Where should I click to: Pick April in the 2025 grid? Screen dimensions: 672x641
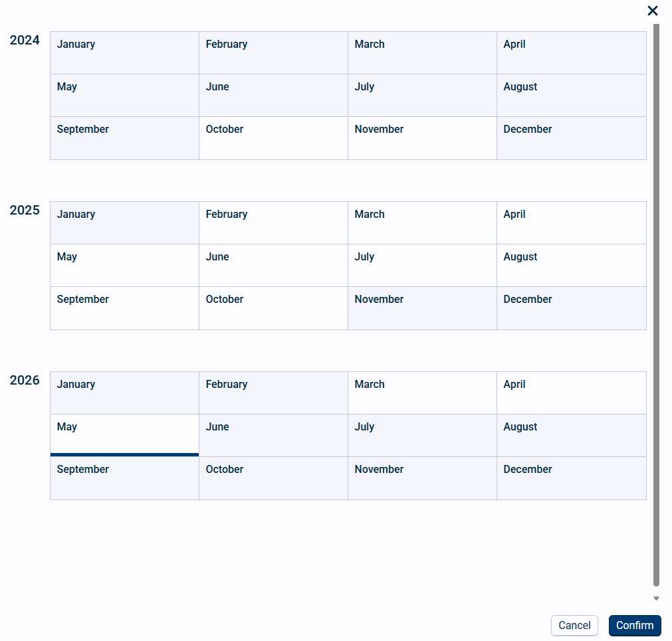tap(571, 223)
